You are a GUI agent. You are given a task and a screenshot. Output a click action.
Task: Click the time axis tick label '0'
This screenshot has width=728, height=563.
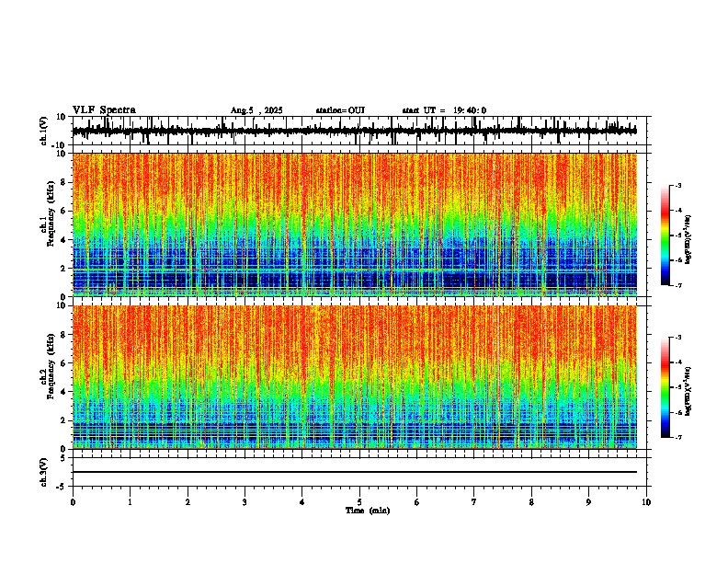[73, 502]
